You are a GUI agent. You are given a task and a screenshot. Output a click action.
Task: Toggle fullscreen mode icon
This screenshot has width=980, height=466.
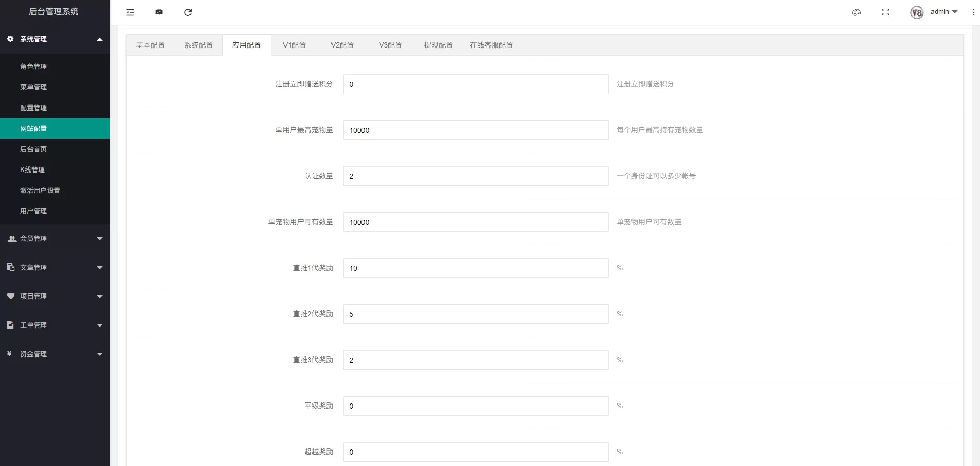pyautogui.click(x=886, y=12)
